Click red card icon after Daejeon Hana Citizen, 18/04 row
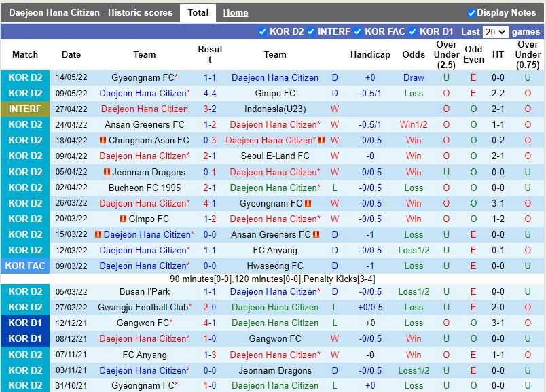546x392 pixels. tap(322, 141)
